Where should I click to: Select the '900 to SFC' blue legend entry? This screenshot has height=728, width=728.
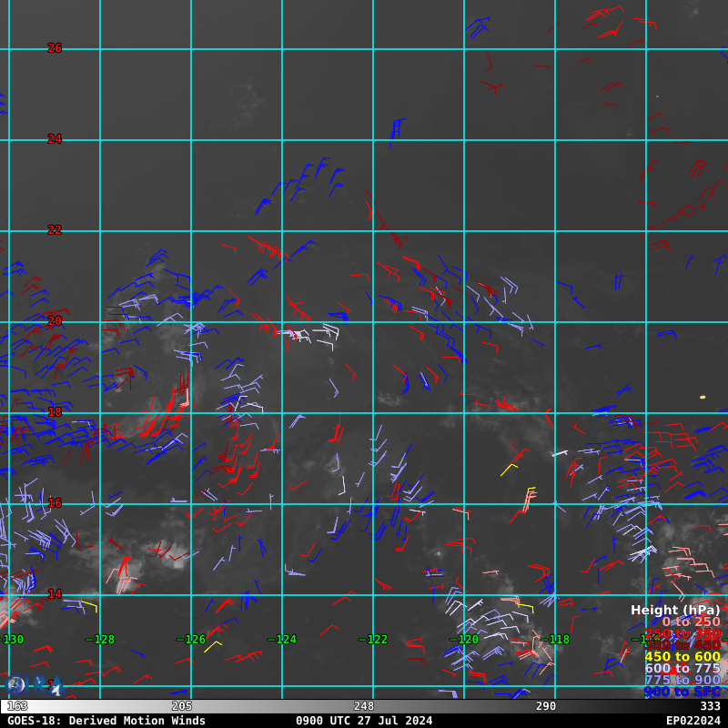(682, 692)
